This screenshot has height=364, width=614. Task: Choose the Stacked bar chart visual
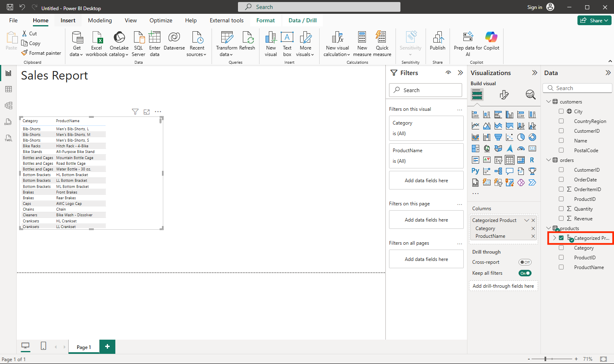[x=476, y=114]
